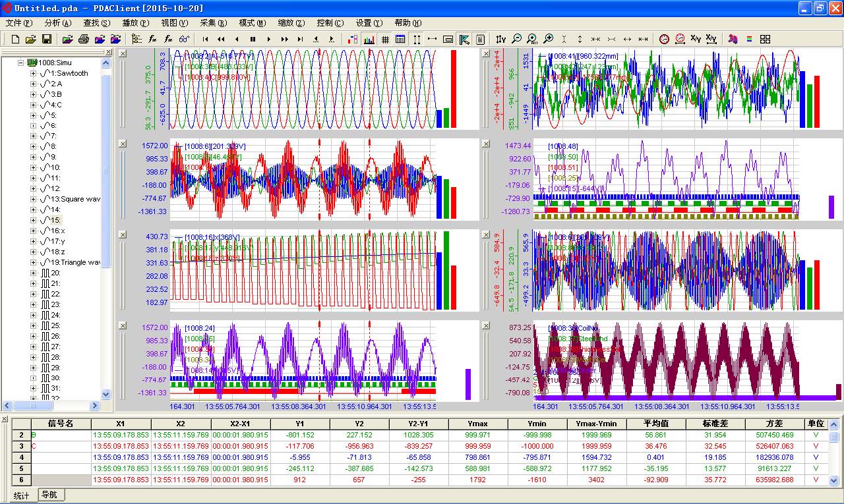Jump to start with the first-frame button
This screenshot has height=504, width=844.
[206, 40]
